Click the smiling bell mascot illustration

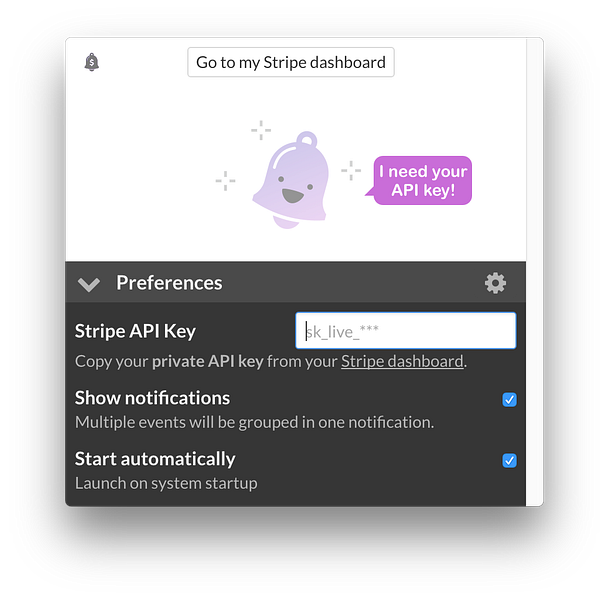pos(291,180)
